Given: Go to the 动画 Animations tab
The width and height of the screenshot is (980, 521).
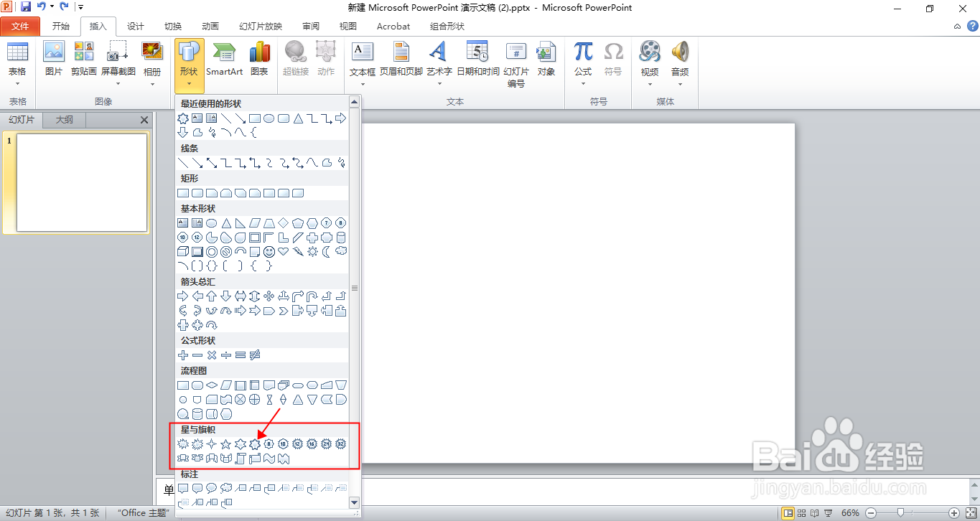Looking at the screenshot, I should (x=210, y=27).
